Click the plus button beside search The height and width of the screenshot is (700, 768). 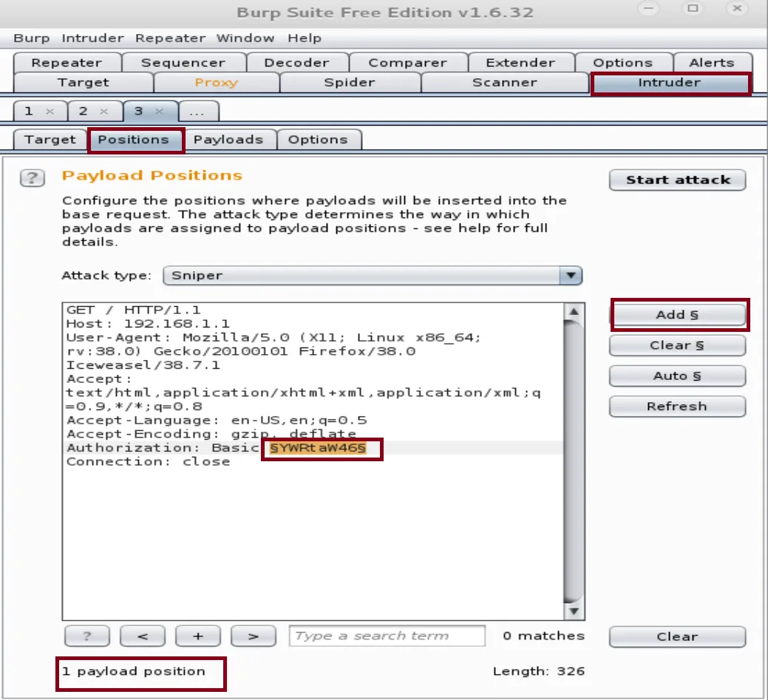[198, 636]
